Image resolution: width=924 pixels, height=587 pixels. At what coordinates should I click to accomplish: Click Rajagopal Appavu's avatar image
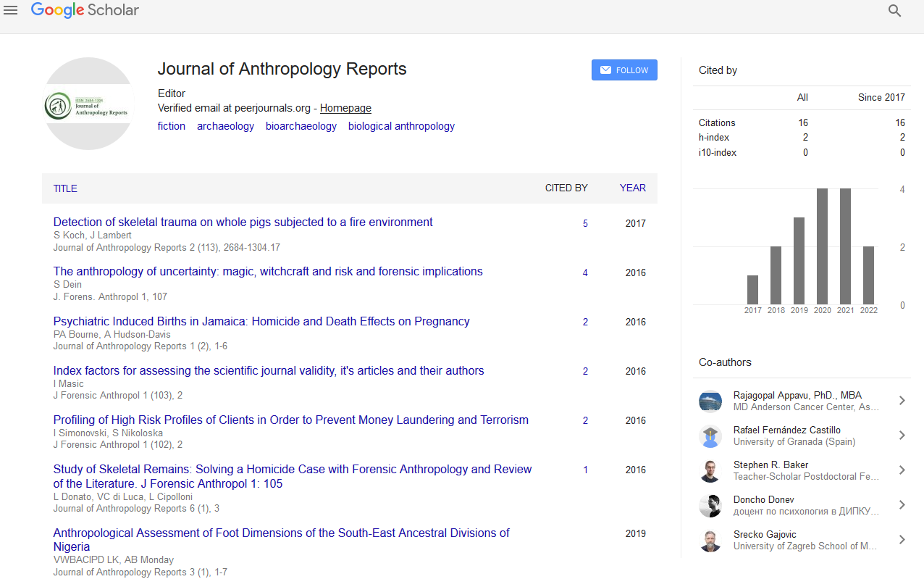(x=710, y=401)
